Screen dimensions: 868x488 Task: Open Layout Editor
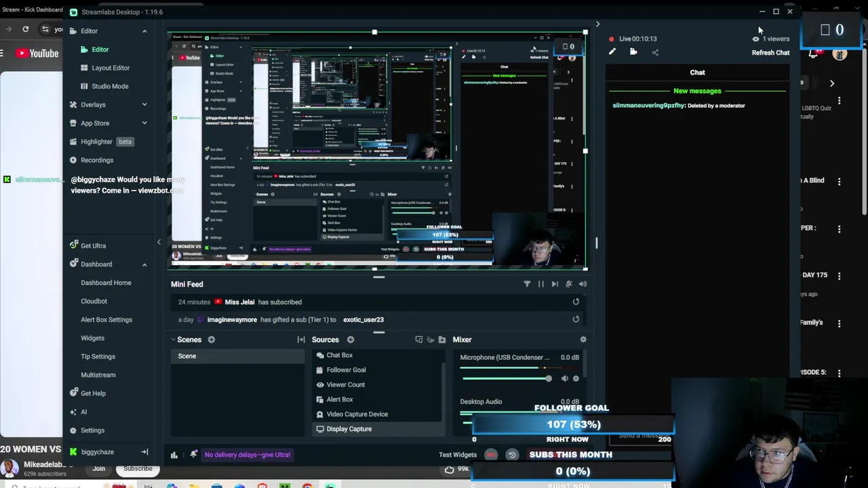pyautogui.click(x=111, y=68)
